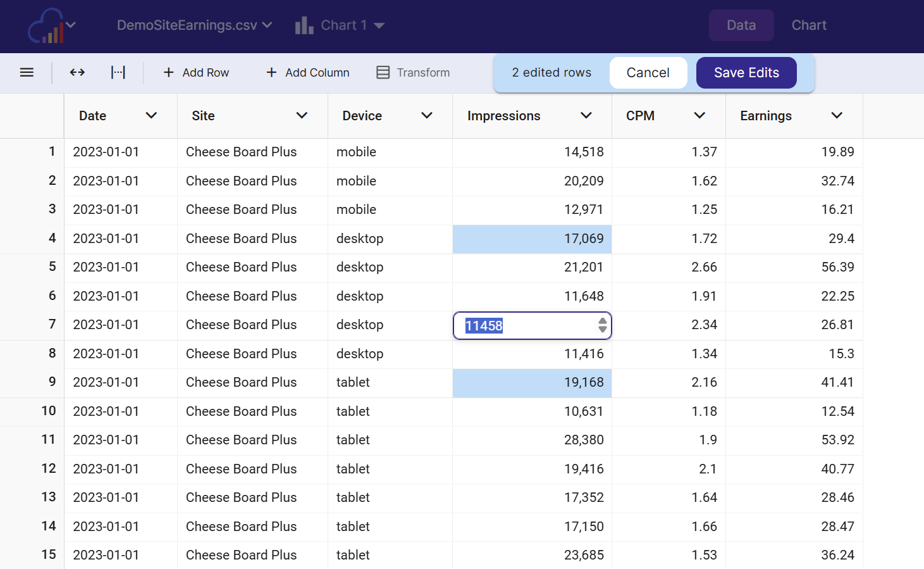
Task: Click Add Row button
Action: coord(196,73)
